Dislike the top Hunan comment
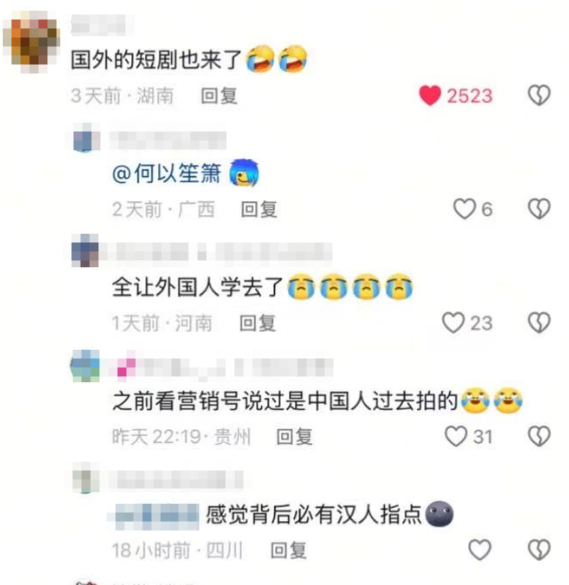 click(x=539, y=95)
